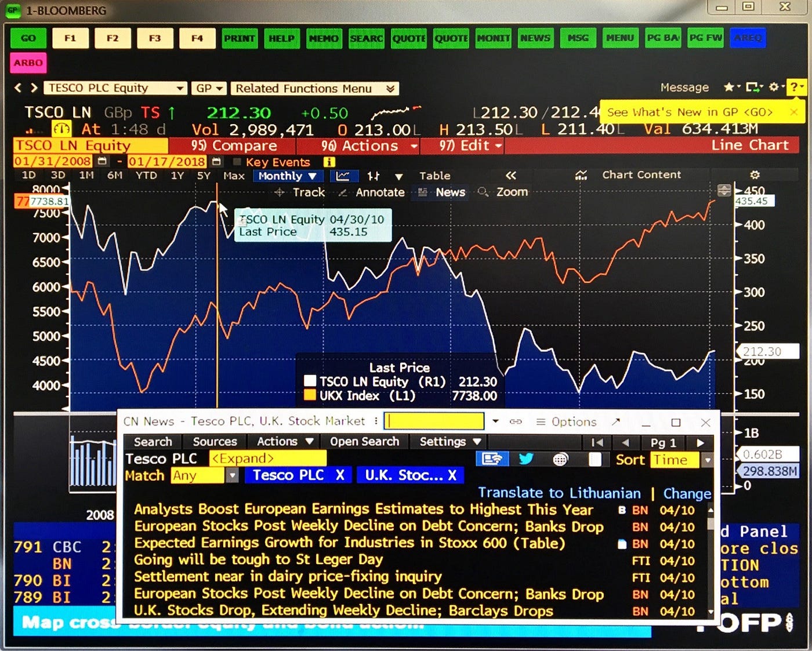Open the favorites star menu
Image resolution: width=812 pixels, height=651 pixels.
pos(731,87)
